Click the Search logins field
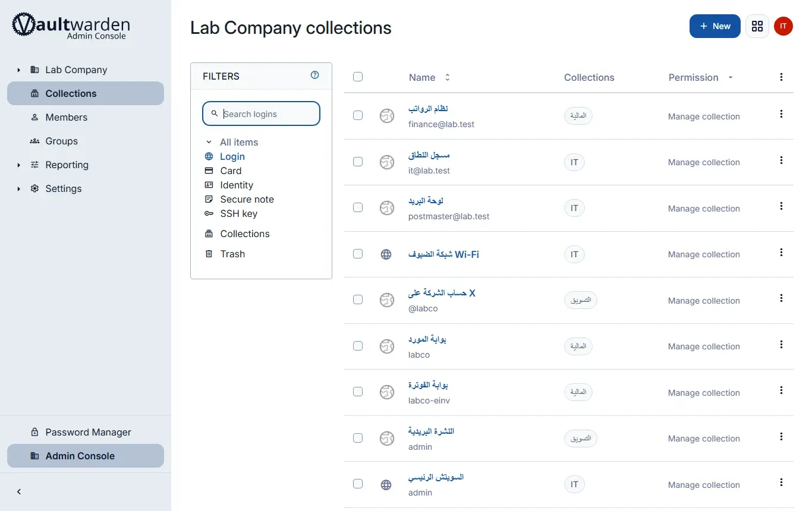 pyautogui.click(x=261, y=113)
